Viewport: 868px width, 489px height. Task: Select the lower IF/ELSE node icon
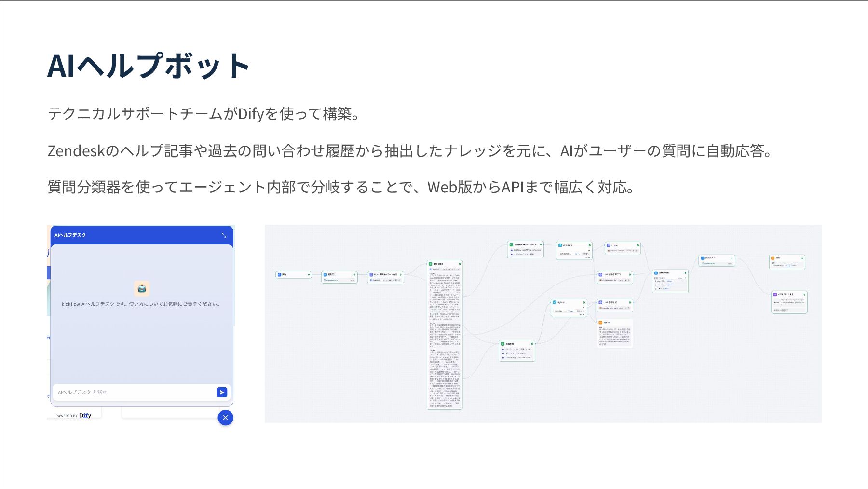(555, 302)
